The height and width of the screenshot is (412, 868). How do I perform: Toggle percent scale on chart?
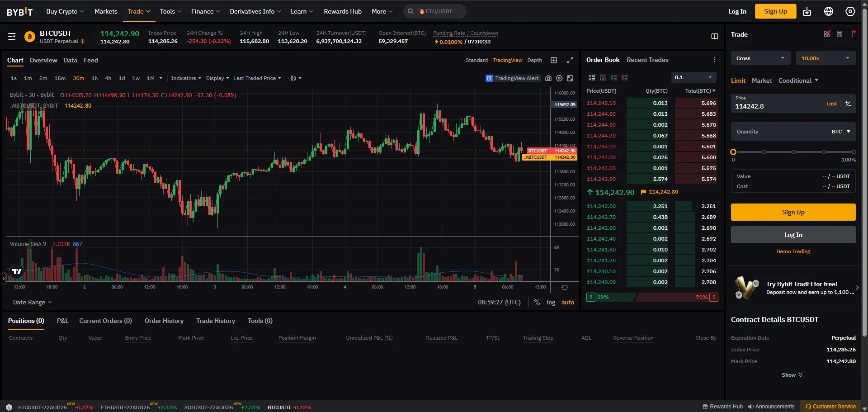[537, 302]
